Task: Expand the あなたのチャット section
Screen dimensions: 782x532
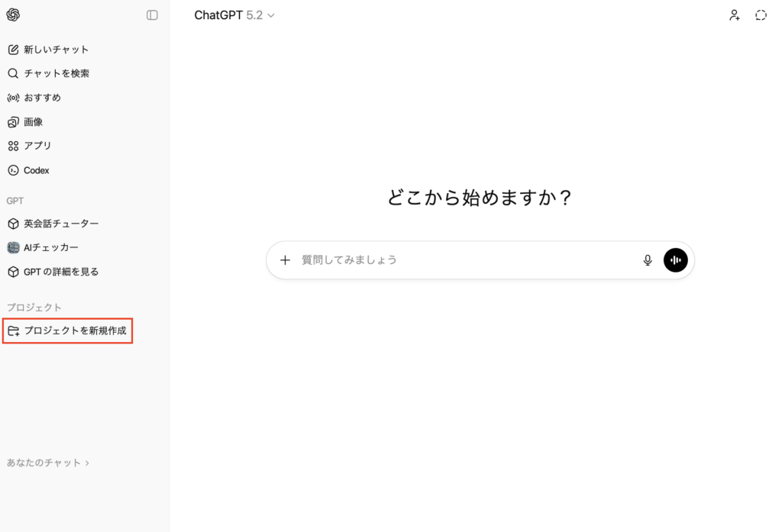Action: click(47, 463)
